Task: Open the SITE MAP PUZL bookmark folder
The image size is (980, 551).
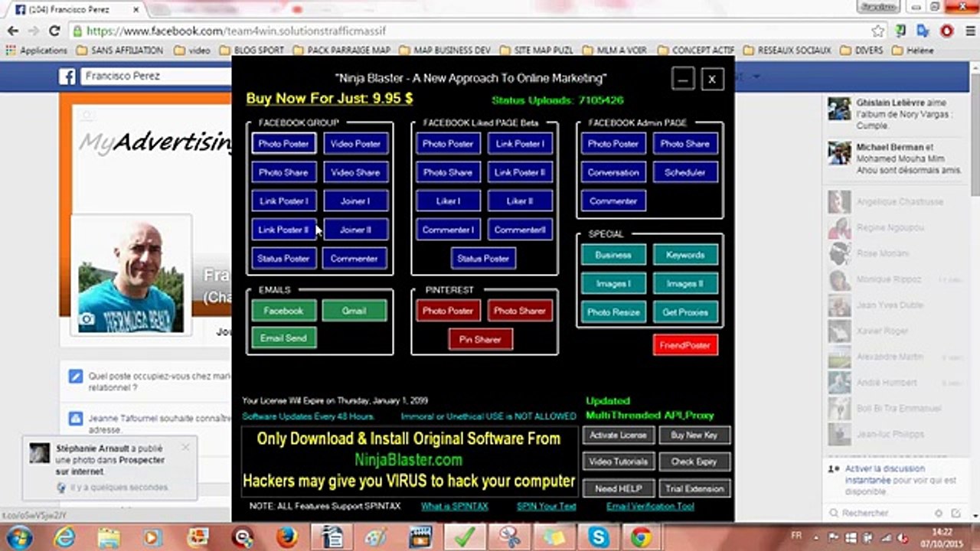Action: [x=536, y=51]
